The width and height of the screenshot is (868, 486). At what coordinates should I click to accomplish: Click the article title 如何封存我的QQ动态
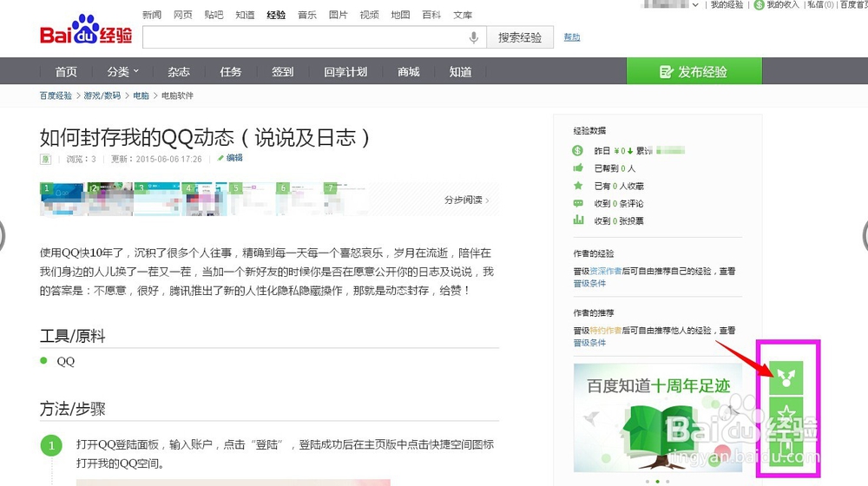pos(205,137)
